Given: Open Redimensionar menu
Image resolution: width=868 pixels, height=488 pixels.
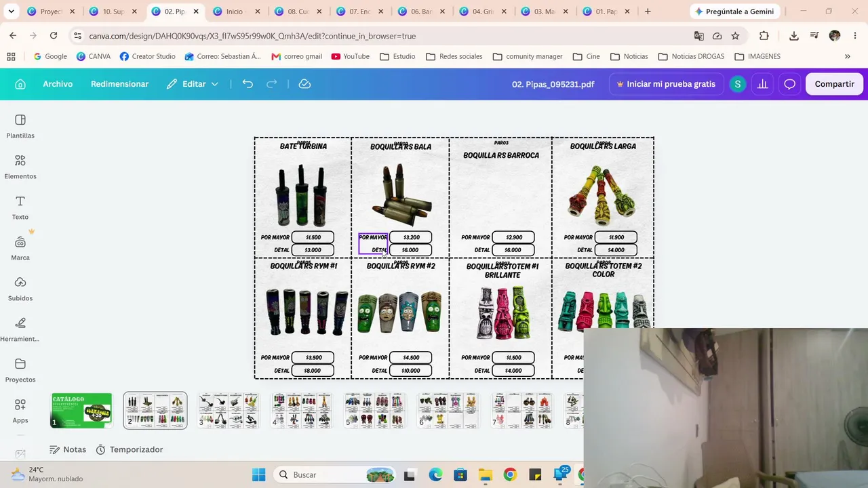Looking at the screenshot, I should pyautogui.click(x=119, y=84).
